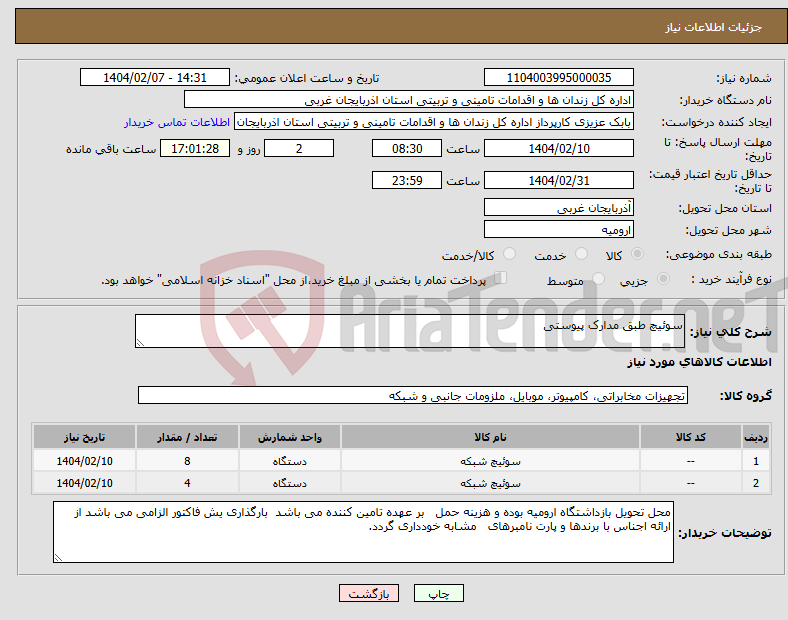788x620 pixels.
Task: Click سوئیچ شبکه in row 2
Action: click(x=490, y=483)
